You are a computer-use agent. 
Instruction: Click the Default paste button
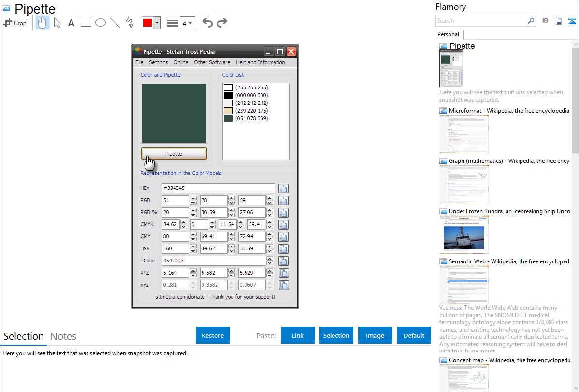(414, 335)
